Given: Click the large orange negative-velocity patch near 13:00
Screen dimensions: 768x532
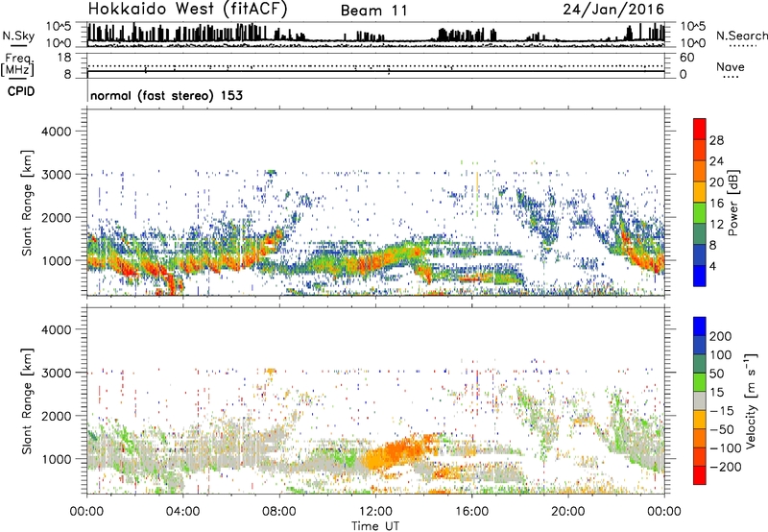Looking at the screenshot, I should point(399,451).
